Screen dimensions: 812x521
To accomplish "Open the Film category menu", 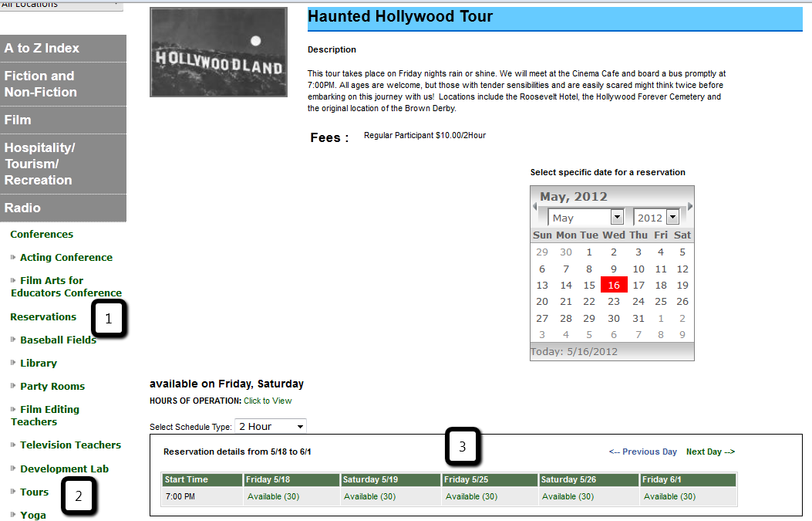I will tap(63, 120).
